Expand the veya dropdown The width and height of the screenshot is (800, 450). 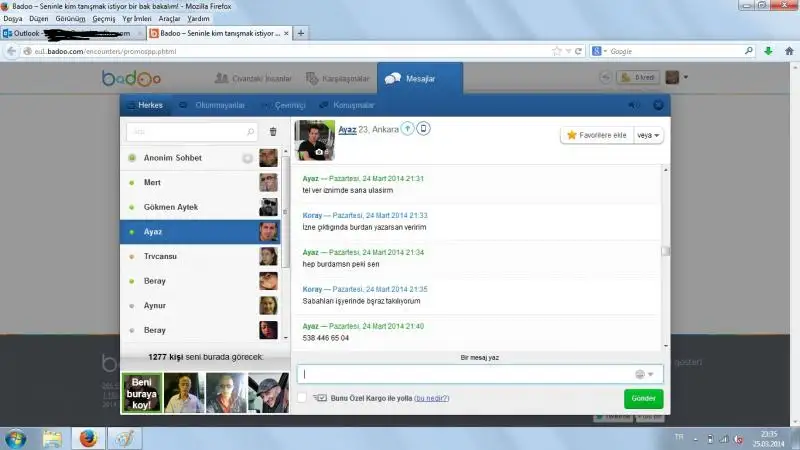click(648, 135)
